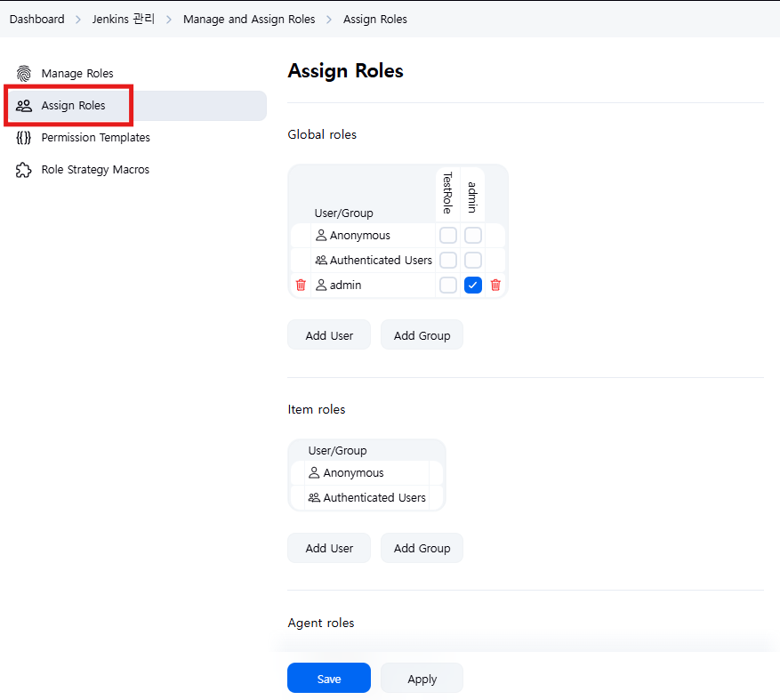Select Assign Roles sidebar item
Viewport: 780px width, 700px height.
point(135,106)
